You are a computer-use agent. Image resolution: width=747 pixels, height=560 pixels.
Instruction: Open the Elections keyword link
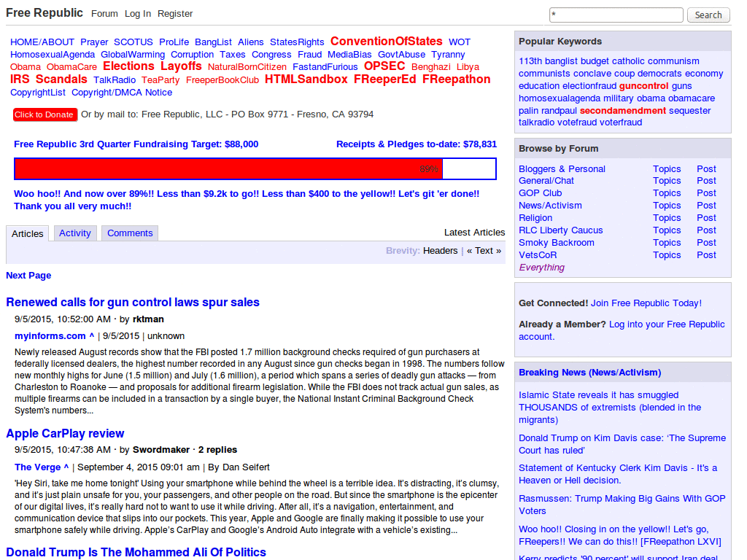(x=128, y=66)
